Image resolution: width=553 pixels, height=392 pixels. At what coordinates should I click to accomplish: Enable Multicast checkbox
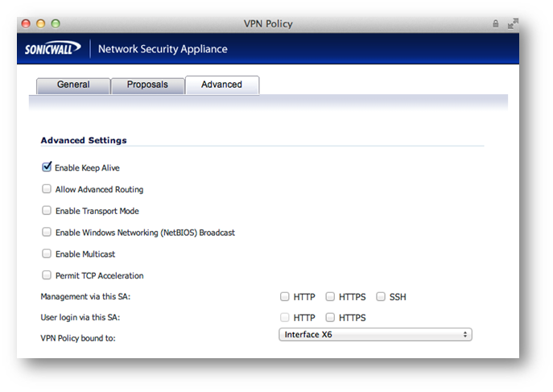pyautogui.click(x=47, y=254)
